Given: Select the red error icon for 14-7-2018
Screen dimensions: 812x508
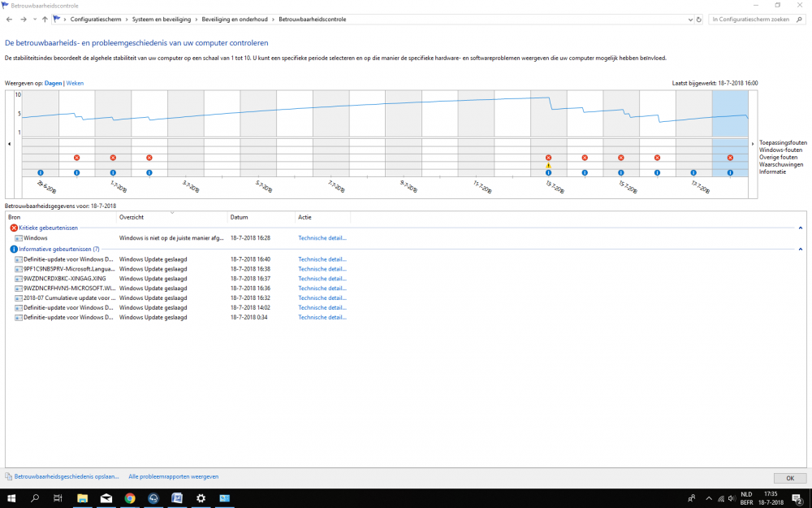Looking at the screenshot, I should point(585,158).
